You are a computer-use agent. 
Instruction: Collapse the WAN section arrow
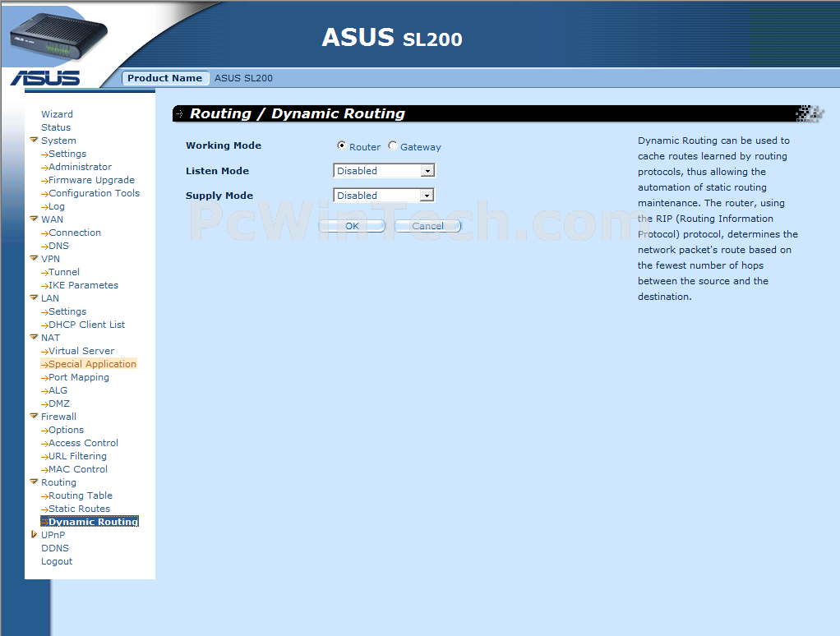coord(34,219)
